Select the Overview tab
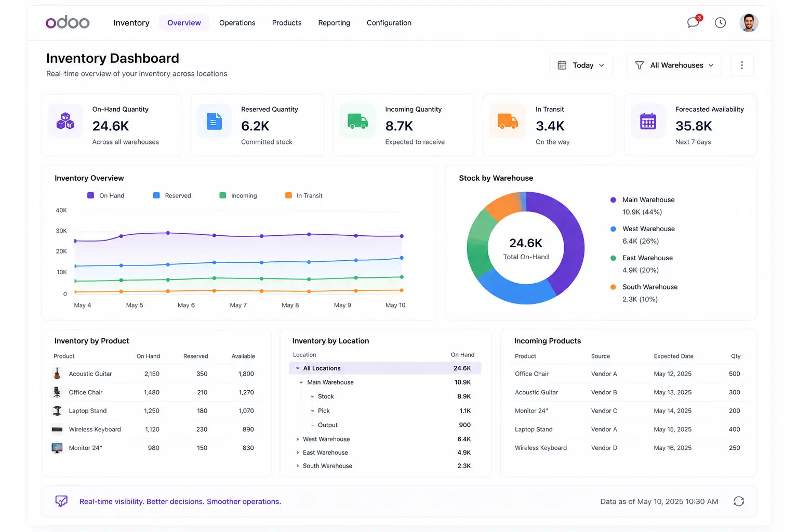Screen dimensions: 798x532 pos(184,23)
